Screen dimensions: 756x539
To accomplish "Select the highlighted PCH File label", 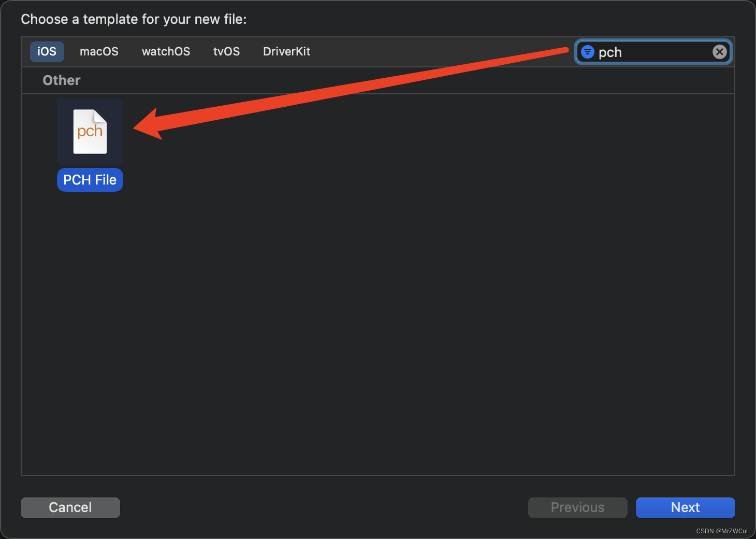I will click(x=90, y=180).
